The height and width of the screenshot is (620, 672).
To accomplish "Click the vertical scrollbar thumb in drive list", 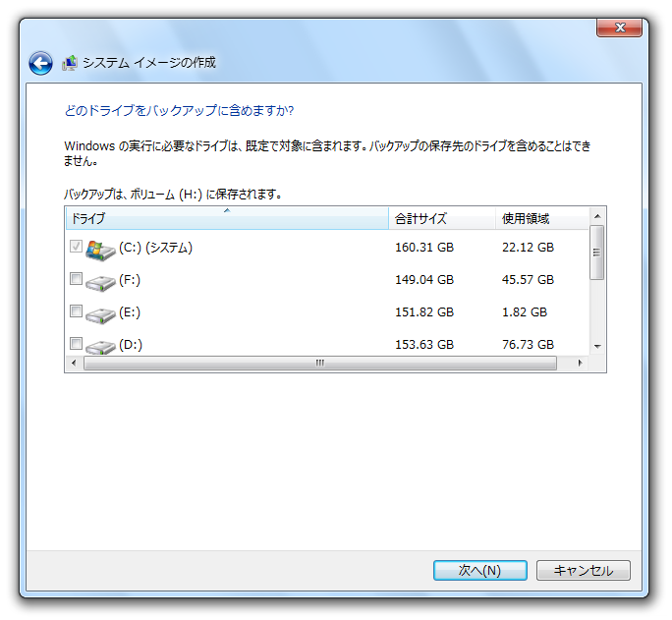I will [596, 253].
